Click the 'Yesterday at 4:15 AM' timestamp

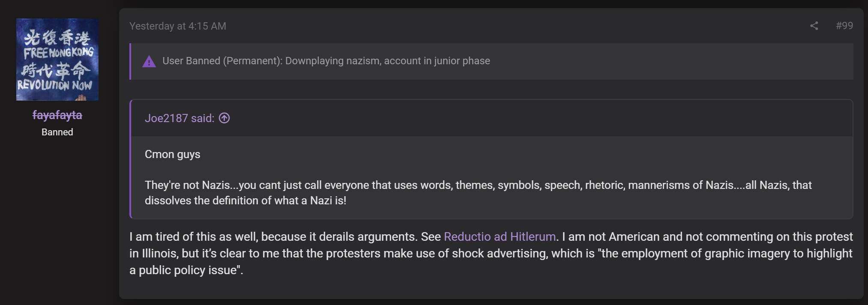click(x=177, y=26)
